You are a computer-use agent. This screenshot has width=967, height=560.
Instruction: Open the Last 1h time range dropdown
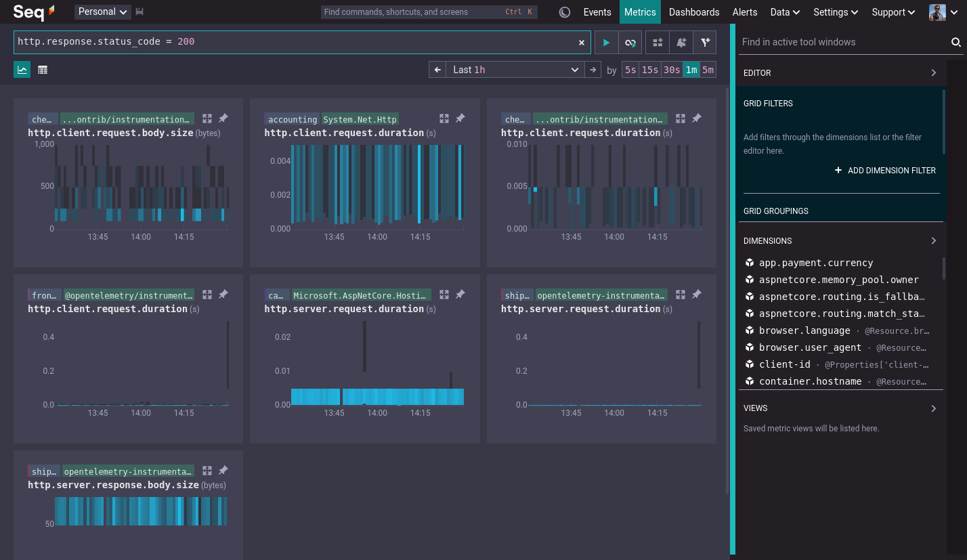tap(515, 70)
